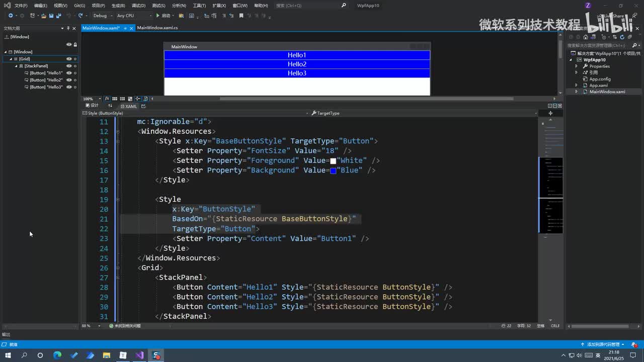Toggle visibility eye for the Grid row
Image resolution: width=644 pixels, height=362 pixels.
coord(69,59)
